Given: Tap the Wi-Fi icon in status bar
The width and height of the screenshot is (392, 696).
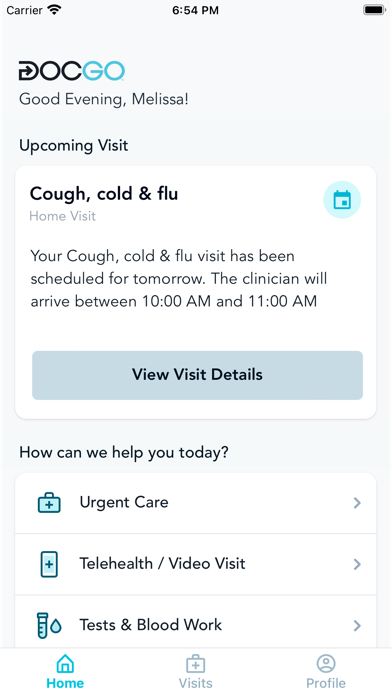Looking at the screenshot, I should pos(54,10).
